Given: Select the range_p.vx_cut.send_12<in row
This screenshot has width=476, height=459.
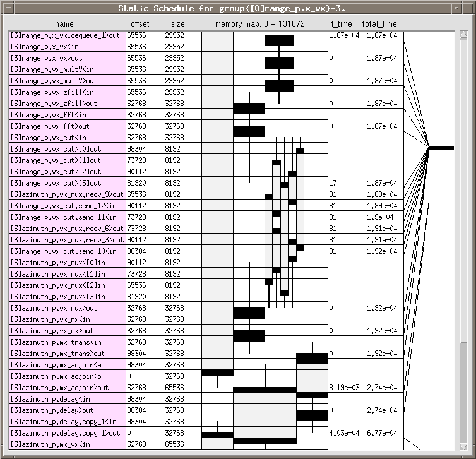Looking at the screenshot, I should [66, 206].
